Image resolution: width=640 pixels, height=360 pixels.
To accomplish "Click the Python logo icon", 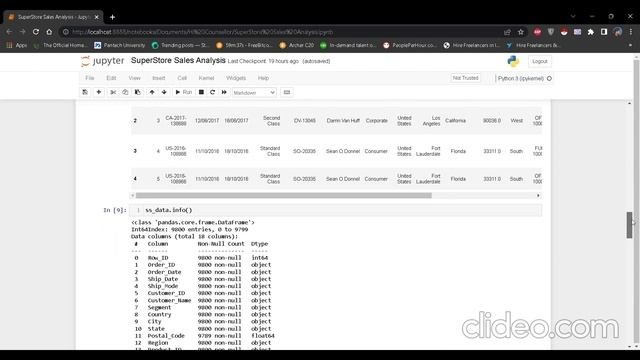I will tap(513, 61).
